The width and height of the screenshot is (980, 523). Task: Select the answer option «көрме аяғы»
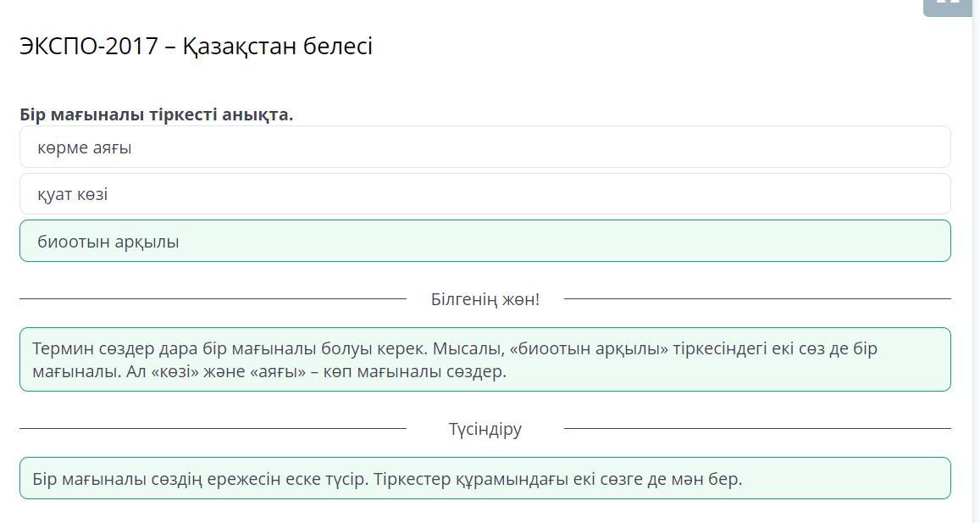[x=484, y=147]
